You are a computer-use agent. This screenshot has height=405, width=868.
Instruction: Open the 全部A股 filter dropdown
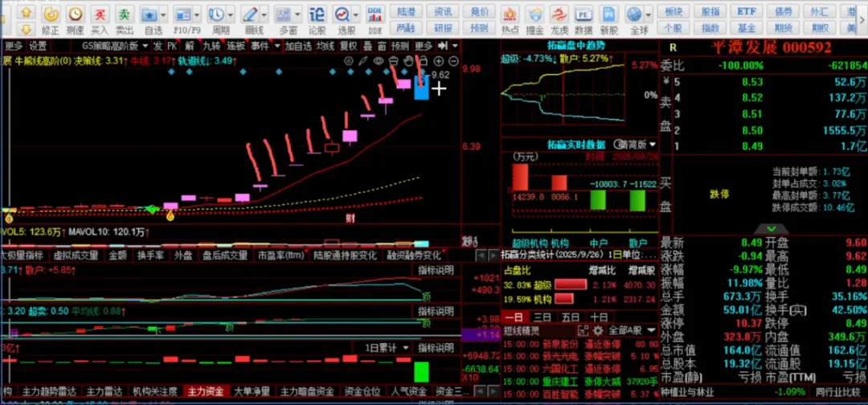tap(633, 330)
